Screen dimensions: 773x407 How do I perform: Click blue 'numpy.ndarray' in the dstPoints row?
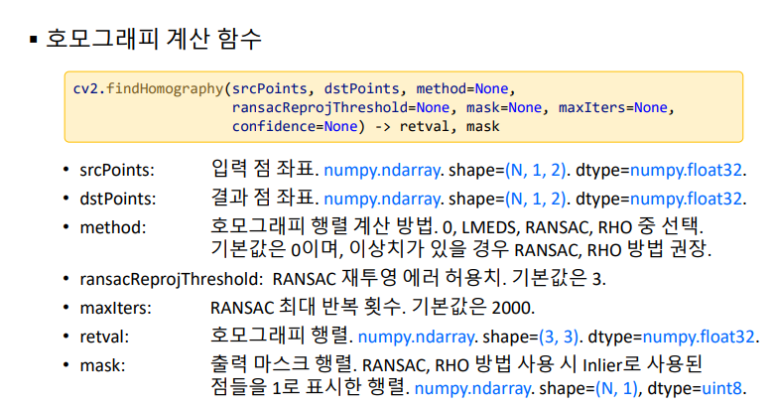(x=382, y=199)
